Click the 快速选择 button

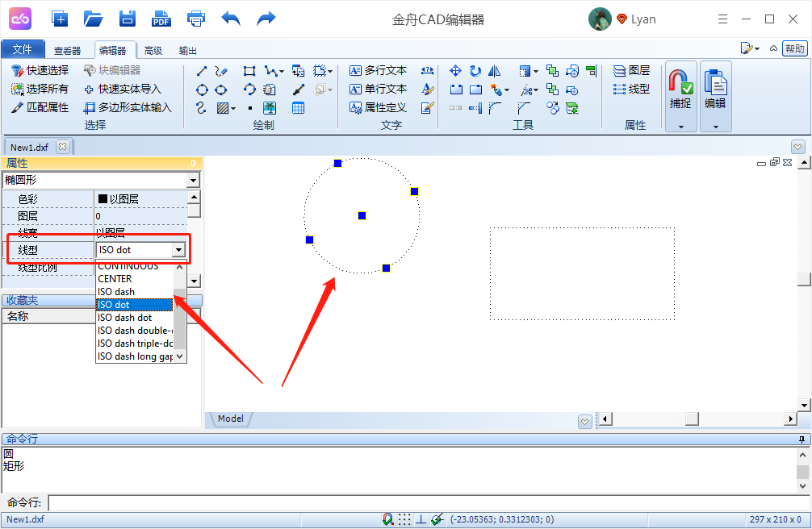pos(40,70)
